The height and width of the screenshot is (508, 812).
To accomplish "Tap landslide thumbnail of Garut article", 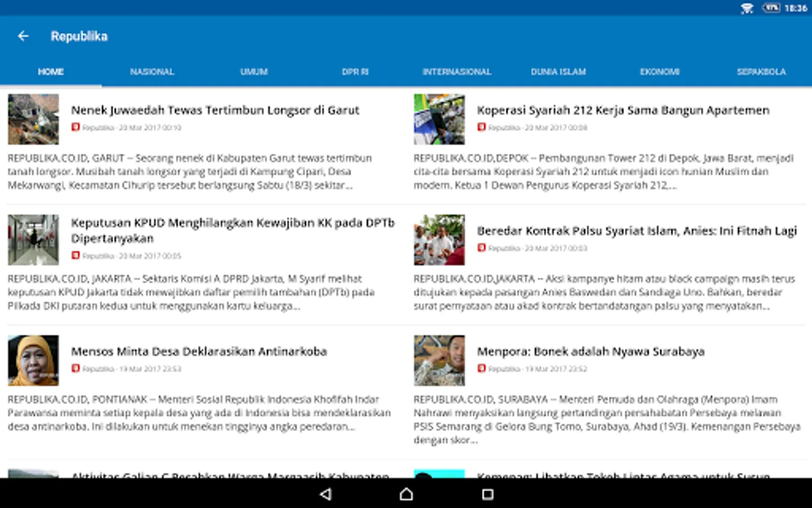I will pyautogui.click(x=33, y=119).
